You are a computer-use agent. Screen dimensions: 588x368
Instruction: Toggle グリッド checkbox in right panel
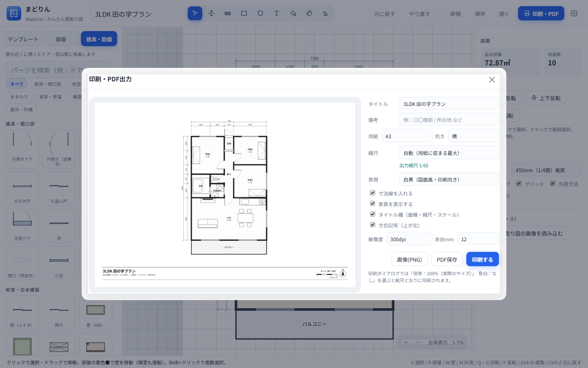click(519, 184)
